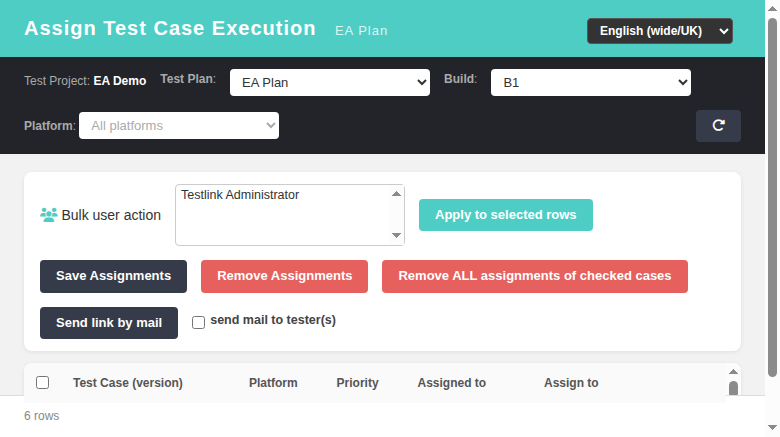Toggle send mail to tester(s) checkbox
This screenshot has width=780, height=437.
(x=198, y=323)
